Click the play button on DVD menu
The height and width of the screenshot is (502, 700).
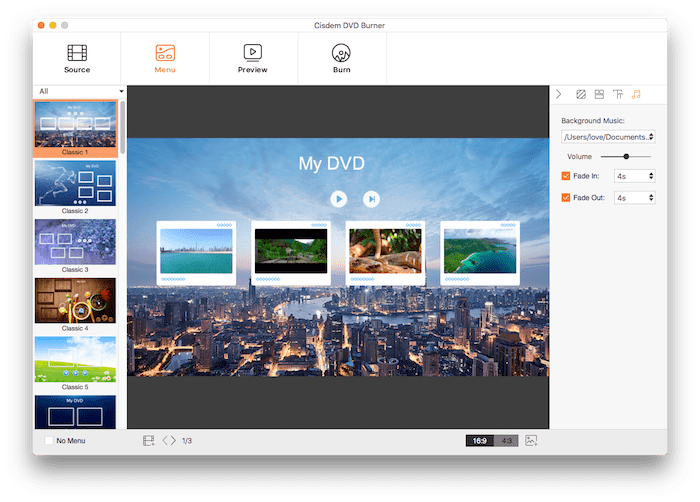coord(339,199)
